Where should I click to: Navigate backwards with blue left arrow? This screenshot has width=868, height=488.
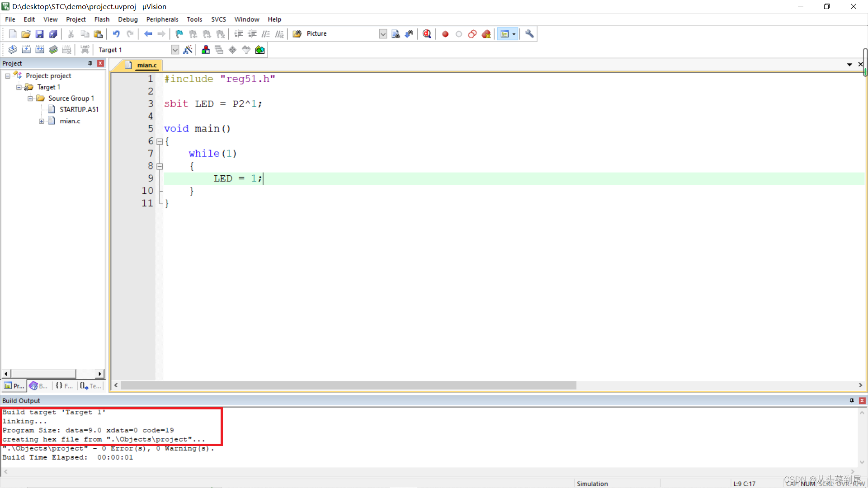click(148, 34)
